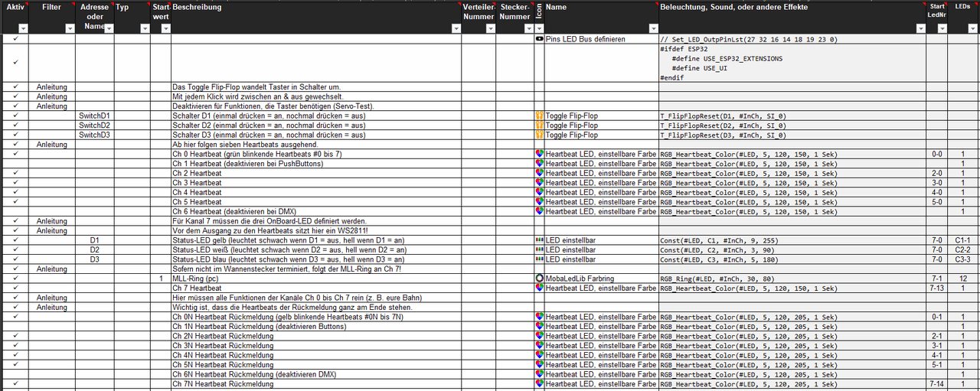Click the Toggle Flip-Flop icon for SwitchD3
Screen dimensions: 980x391
[539, 135]
